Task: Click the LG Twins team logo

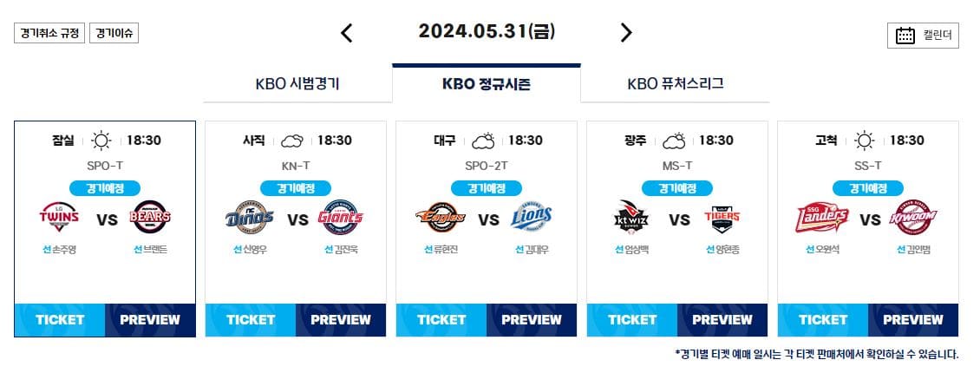Action: coord(59,218)
